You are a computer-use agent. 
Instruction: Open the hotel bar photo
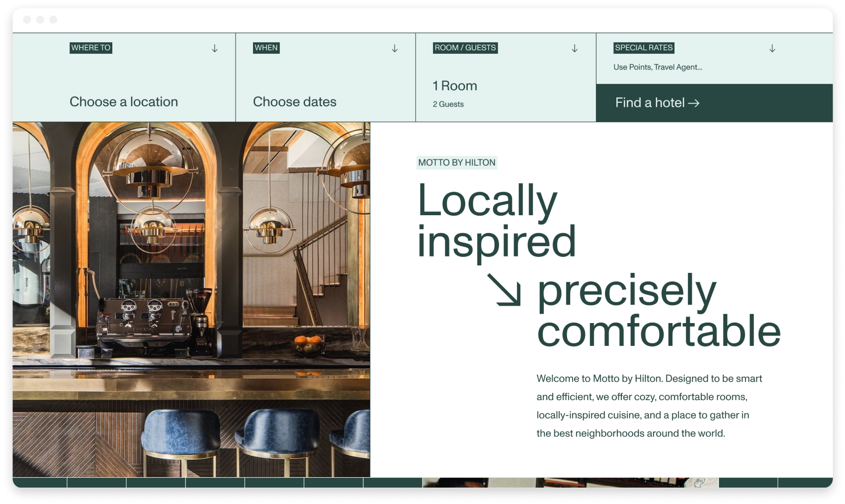click(x=191, y=300)
